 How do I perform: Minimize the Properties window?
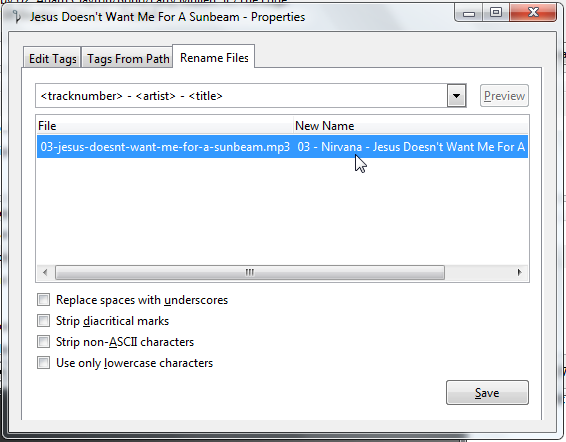469,13
